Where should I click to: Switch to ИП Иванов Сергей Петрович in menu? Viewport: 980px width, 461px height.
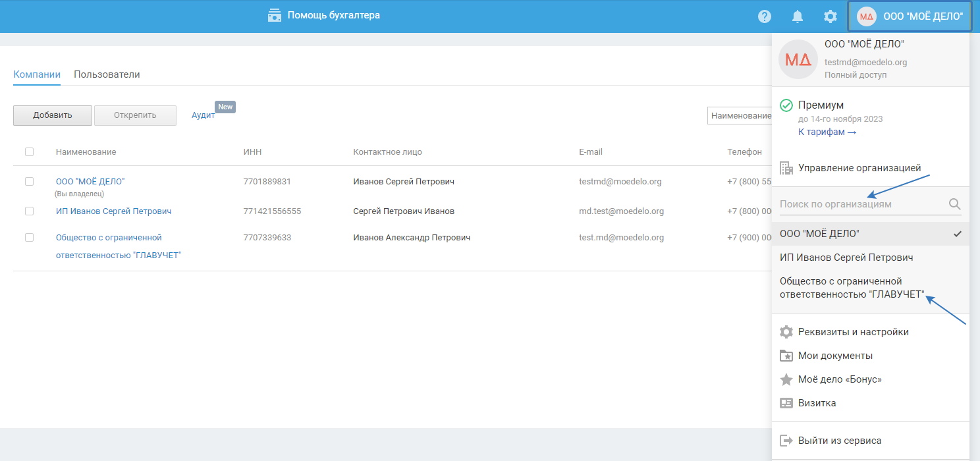(x=846, y=258)
